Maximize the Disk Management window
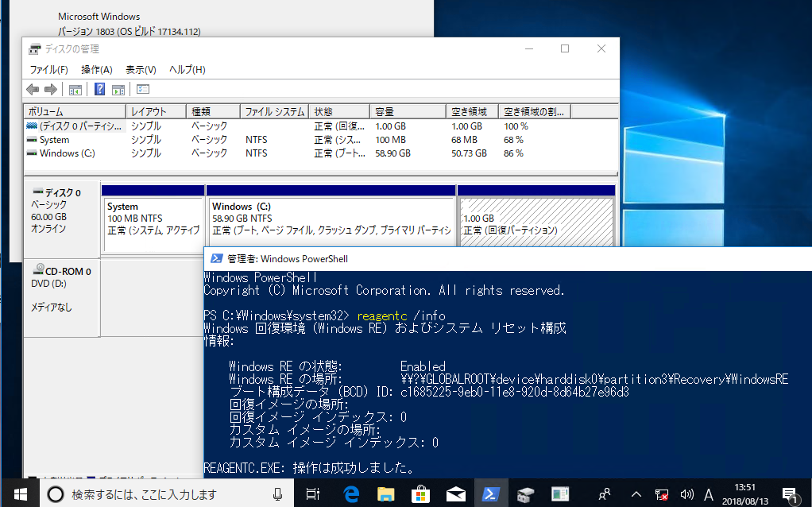Viewport: 812px width, 507px height. click(565, 48)
